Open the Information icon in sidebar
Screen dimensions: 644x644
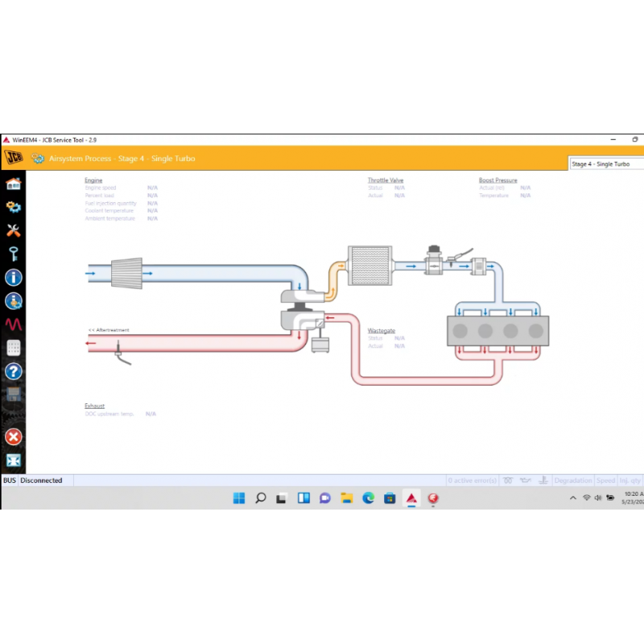[x=14, y=277]
